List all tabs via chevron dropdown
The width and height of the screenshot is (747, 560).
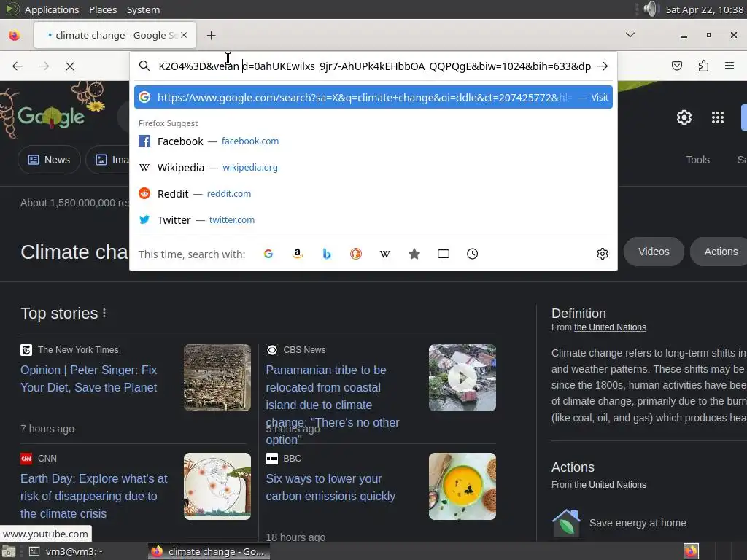(x=630, y=35)
